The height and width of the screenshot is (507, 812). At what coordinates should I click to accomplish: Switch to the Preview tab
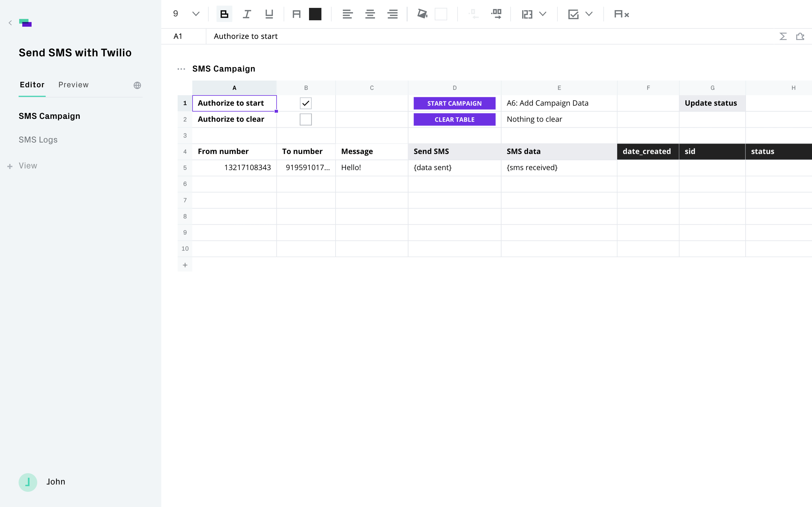(74, 85)
